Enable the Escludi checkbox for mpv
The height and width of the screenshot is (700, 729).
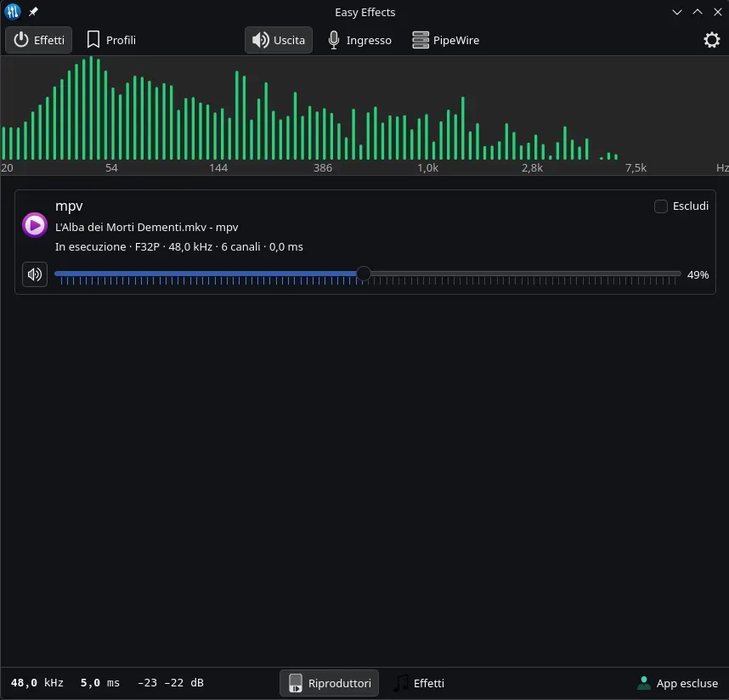(660, 206)
